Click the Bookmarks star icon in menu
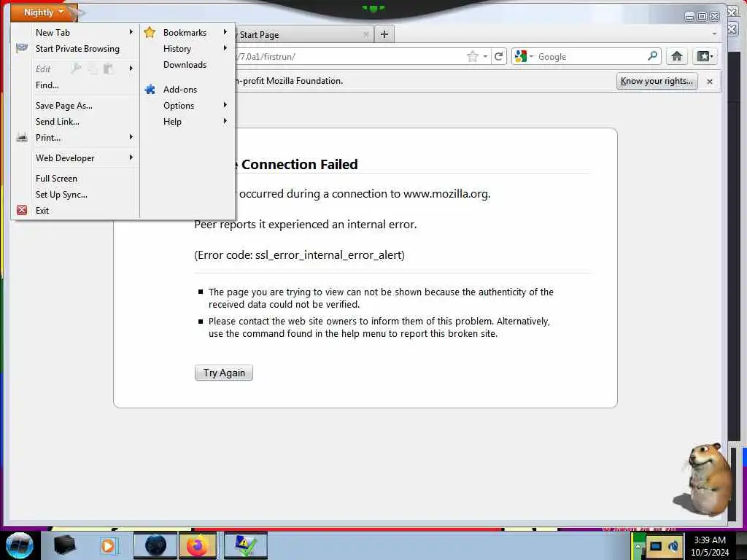 [150, 32]
